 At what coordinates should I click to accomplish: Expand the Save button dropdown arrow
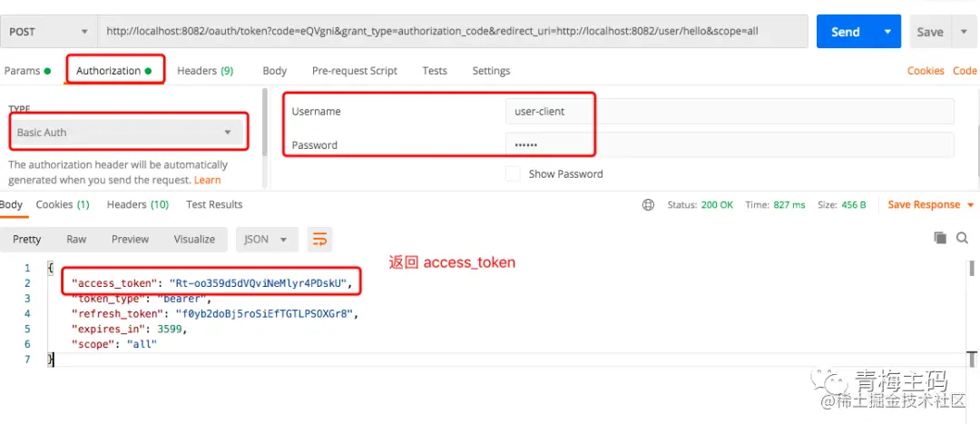click(x=962, y=31)
